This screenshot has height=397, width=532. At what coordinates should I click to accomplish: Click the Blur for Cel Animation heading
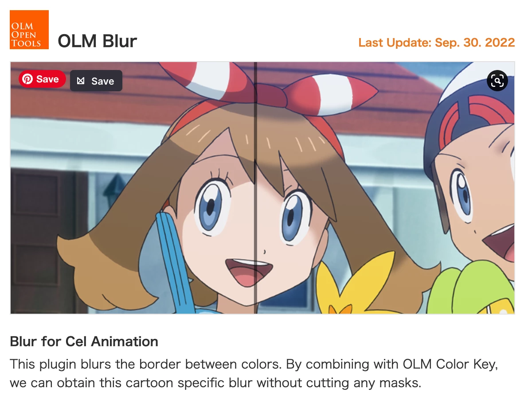coord(84,342)
